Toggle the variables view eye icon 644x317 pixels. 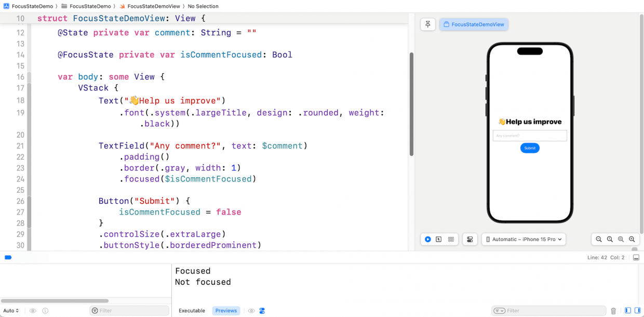point(32,311)
